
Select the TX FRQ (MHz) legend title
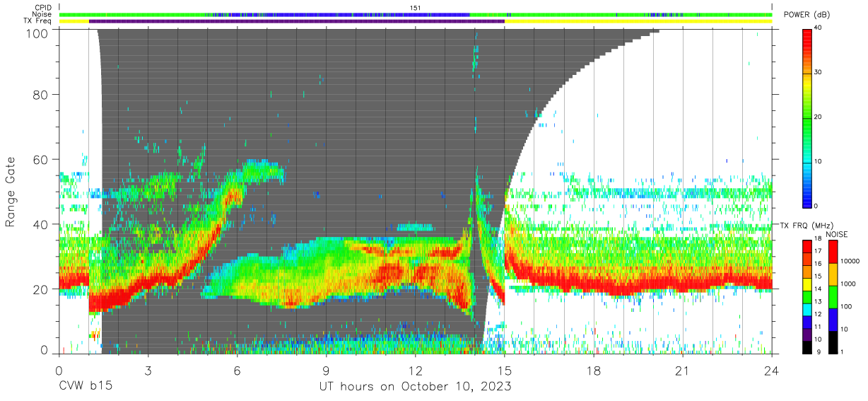pyautogui.click(x=807, y=225)
